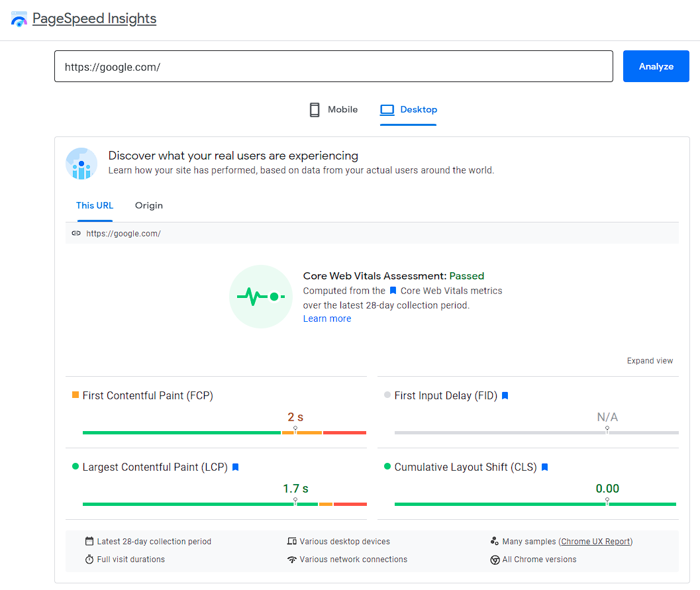Viewport: 700px width, 590px height.
Task: Click the CLS distribution bar
Action: coord(535,504)
